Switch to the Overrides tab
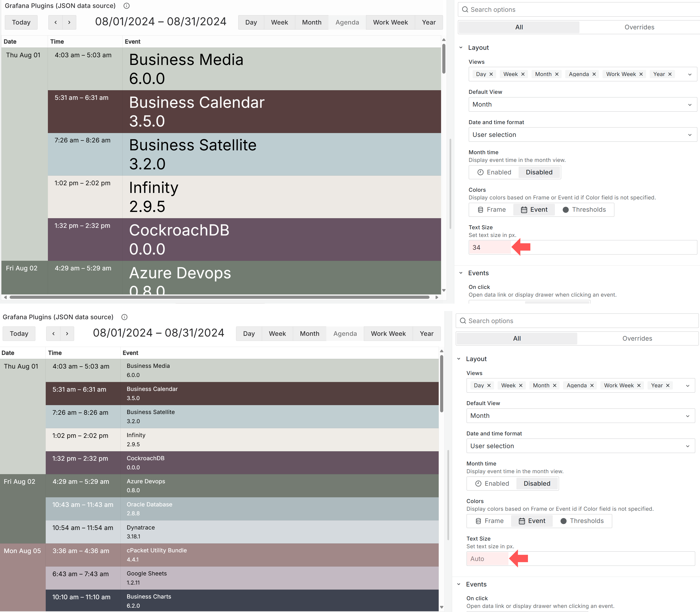The image size is (700, 612). 639,27
